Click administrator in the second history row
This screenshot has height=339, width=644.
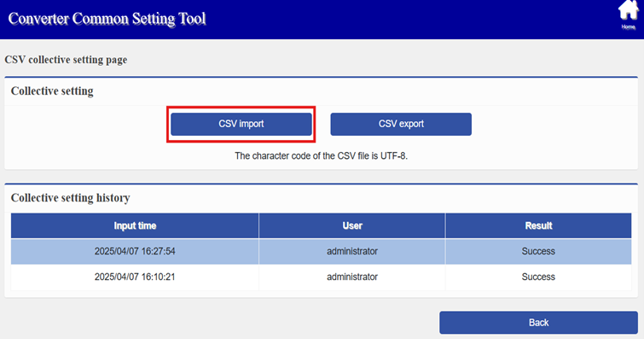352,277
